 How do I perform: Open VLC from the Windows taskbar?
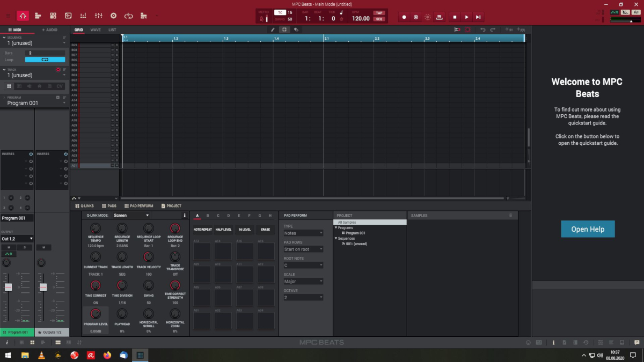[41, 355]
